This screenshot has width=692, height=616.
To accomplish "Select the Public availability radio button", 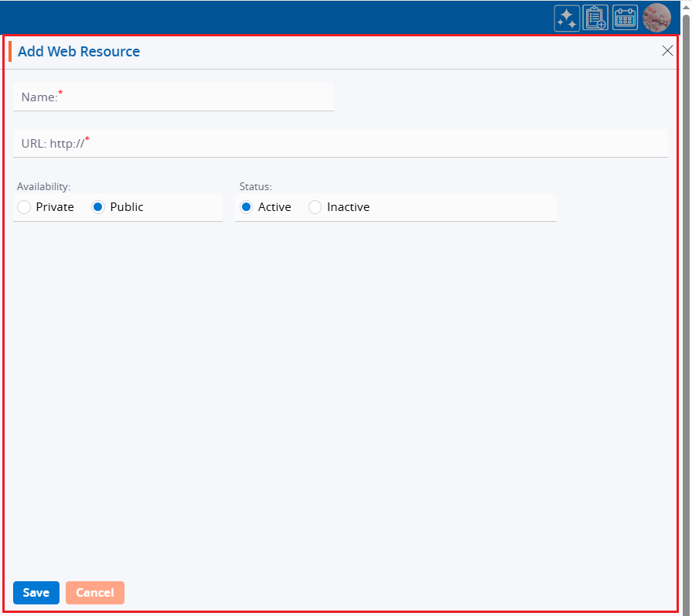I will 98,207.
